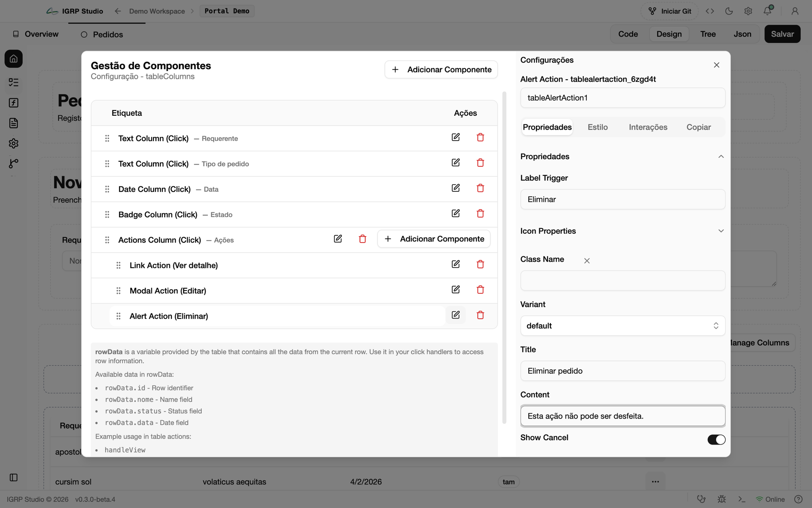Open the function icon in sidebar
Screen dimensions: 812x508
pos(13,103)
